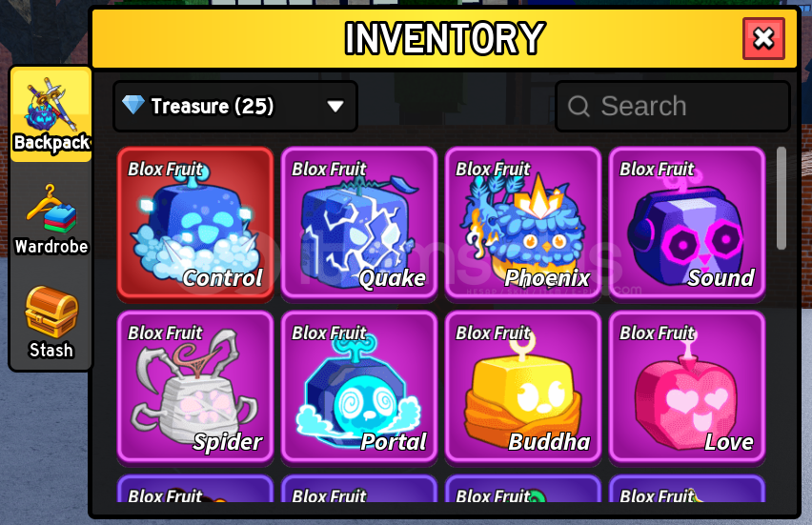This screenshot has height=525, width=812.
Task: Expand the Treasure (25) filter dropdown
Action: point(235,106)
